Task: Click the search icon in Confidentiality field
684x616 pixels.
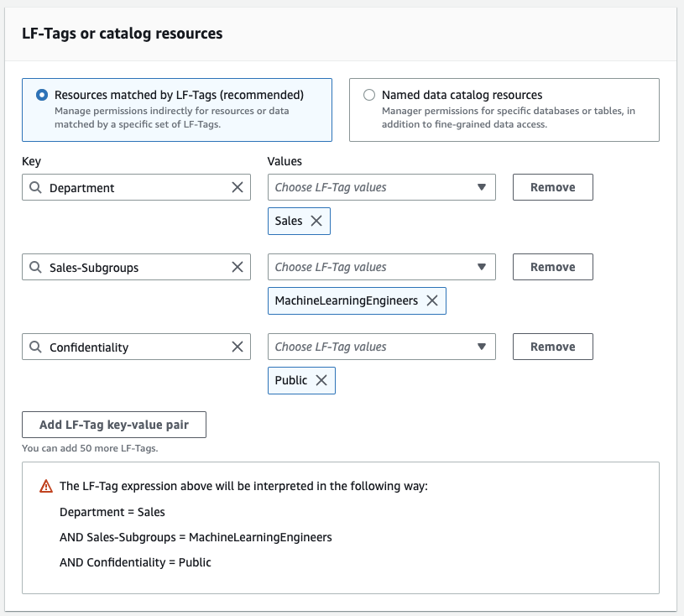Action: point(35,347)
